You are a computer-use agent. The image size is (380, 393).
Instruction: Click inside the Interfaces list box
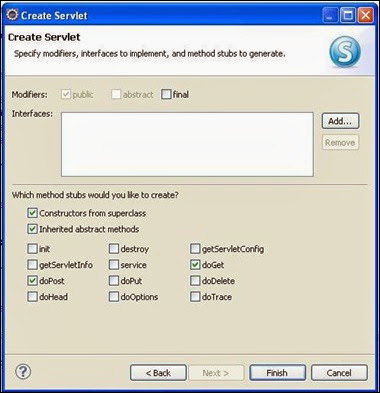click(187, 144)
